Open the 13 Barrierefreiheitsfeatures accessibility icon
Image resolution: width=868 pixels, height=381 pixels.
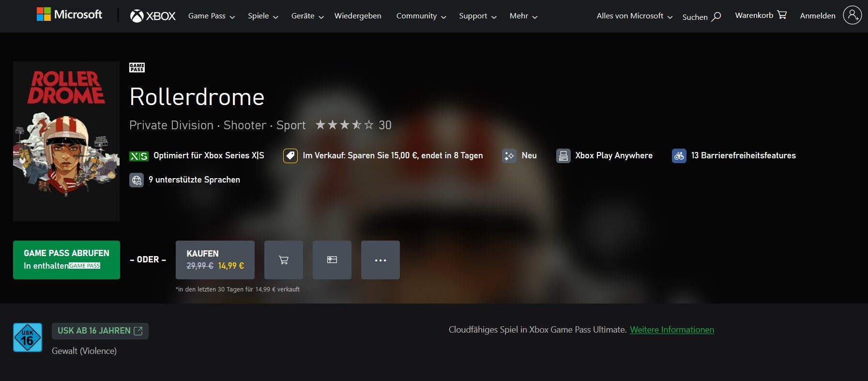(x=679, y=156)
